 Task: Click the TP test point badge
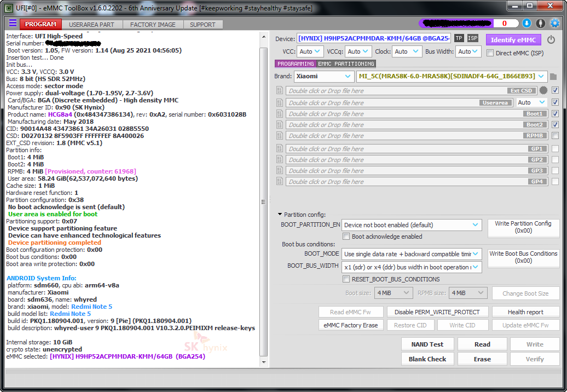point(459,38)
